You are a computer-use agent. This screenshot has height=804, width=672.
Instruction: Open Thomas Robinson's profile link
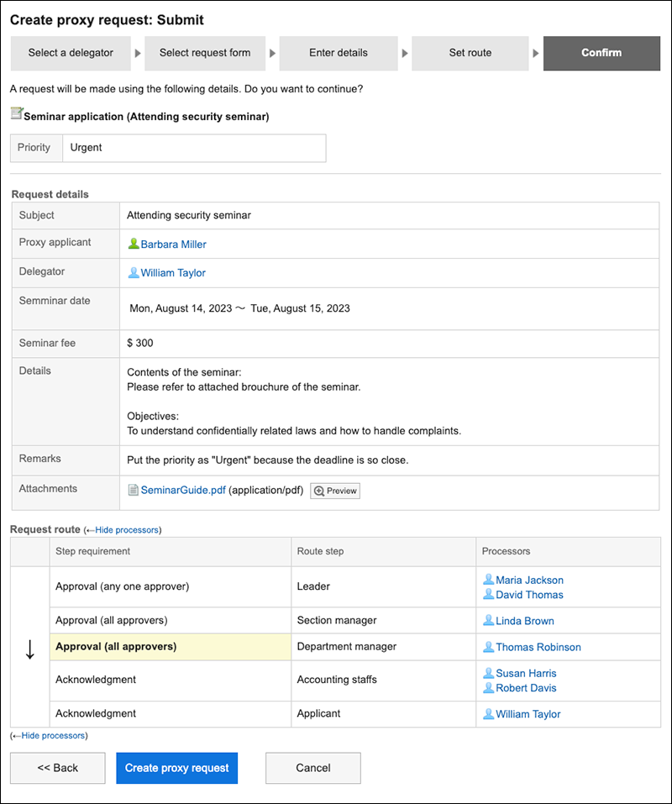coord(538,647)
